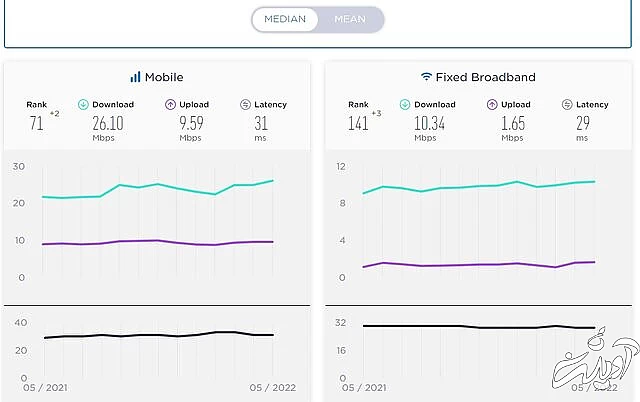Click Mobile Latency icon
Screen dimensions: 640x402
tap(245, 104)
